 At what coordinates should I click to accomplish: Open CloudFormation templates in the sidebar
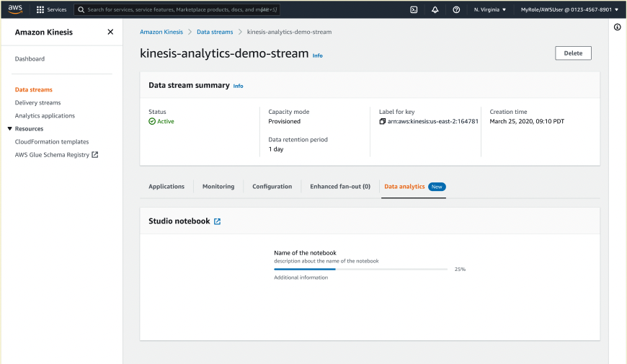pyautogui.click(x=52, y=141)
